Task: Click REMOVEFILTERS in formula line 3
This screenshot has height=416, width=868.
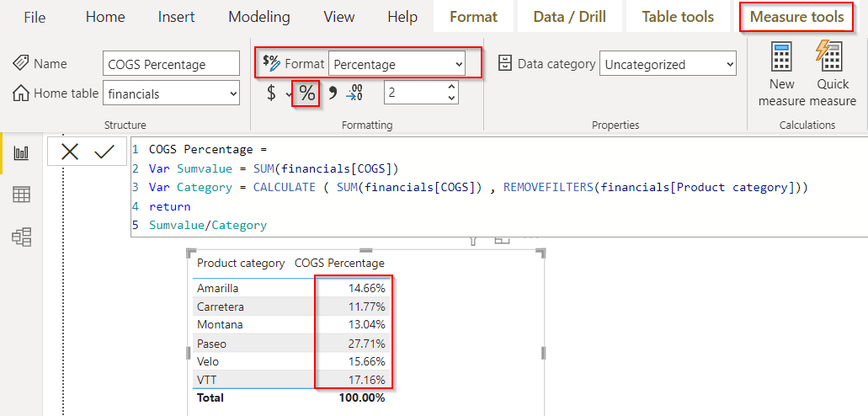Action: pos(547,187)
